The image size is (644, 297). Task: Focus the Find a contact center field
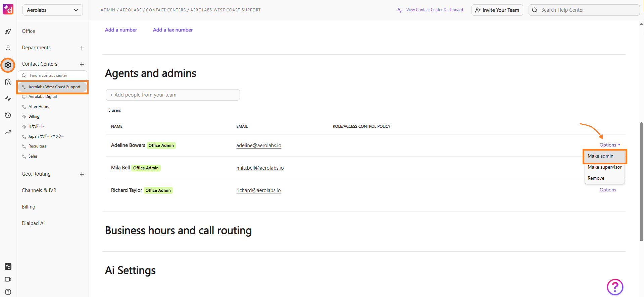coord(53,75)
